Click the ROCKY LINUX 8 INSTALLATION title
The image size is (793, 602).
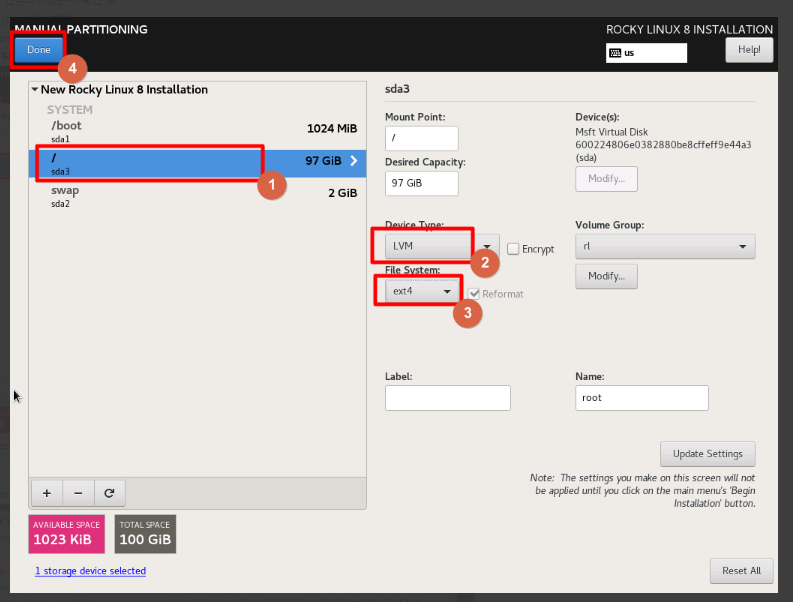click(689, 29)
